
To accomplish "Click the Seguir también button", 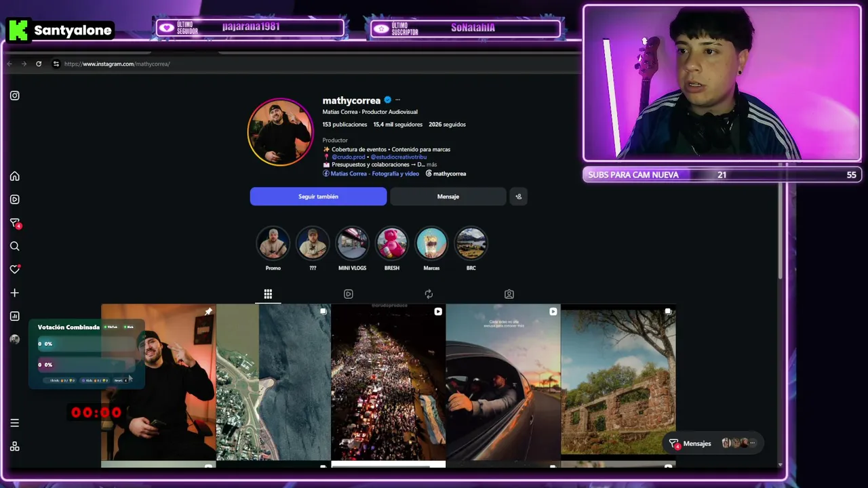I will click(x=318, y=197).
